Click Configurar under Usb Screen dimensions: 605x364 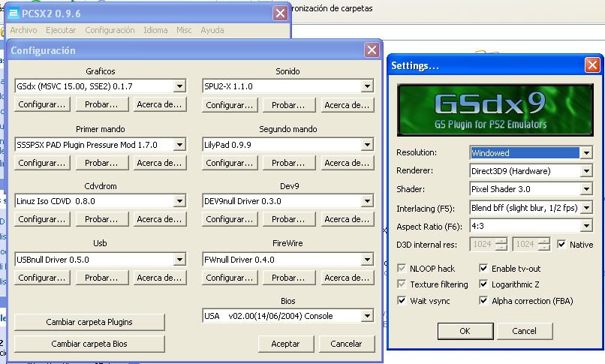pos(42,278)
